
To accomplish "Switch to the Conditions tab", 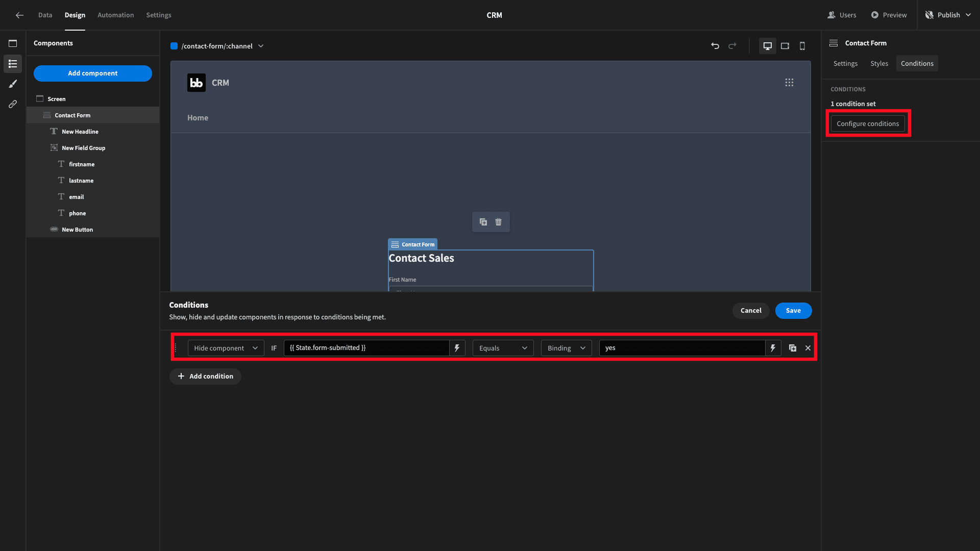I will (917, 63).
